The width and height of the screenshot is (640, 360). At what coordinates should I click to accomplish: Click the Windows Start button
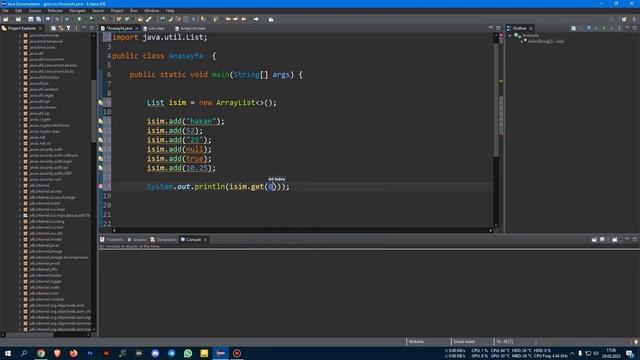pyautogui.click(x=8, y=353)
